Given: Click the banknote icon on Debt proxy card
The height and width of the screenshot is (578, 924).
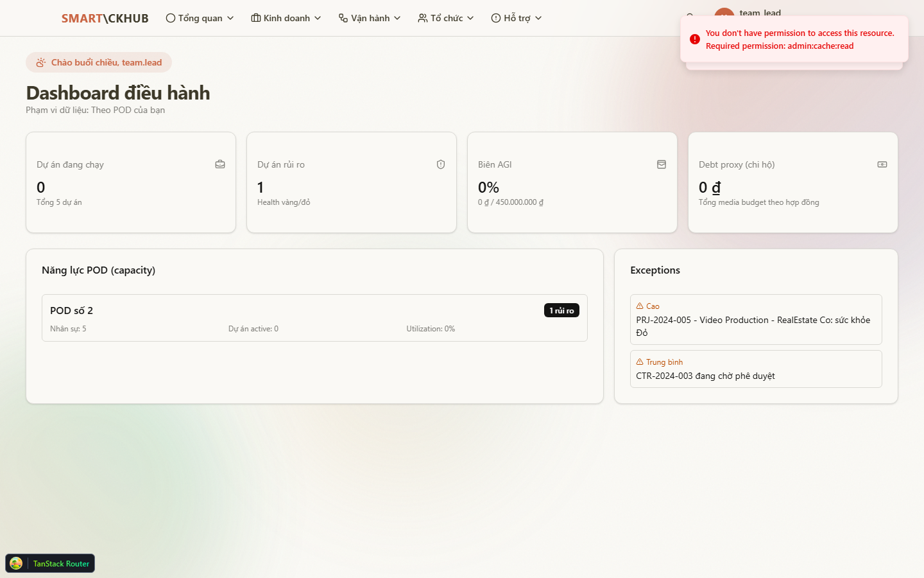Looking at the screenshot, I should [882, 164].
